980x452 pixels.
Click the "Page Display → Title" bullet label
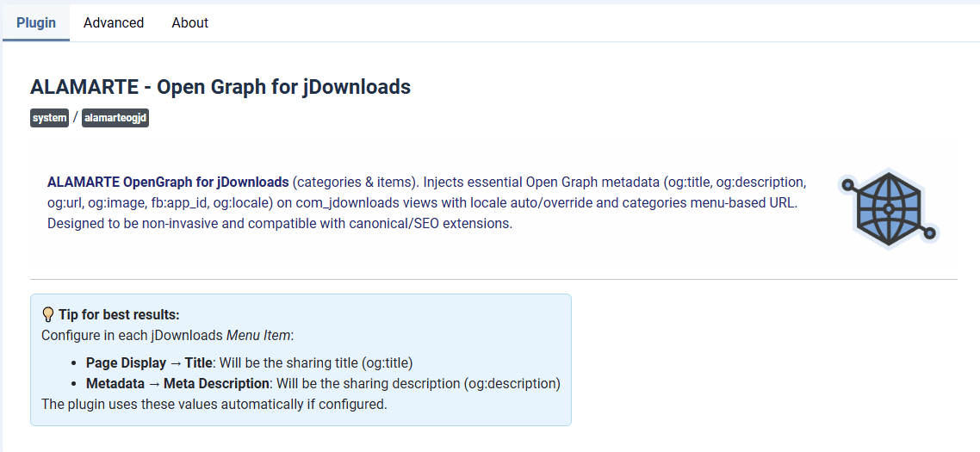tap(151, 363)
